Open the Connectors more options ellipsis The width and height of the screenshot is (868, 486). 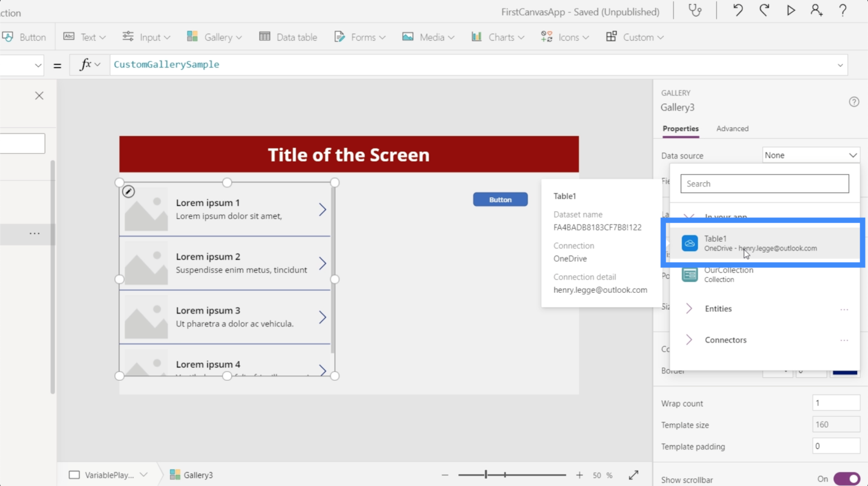[x=844, y=340]
